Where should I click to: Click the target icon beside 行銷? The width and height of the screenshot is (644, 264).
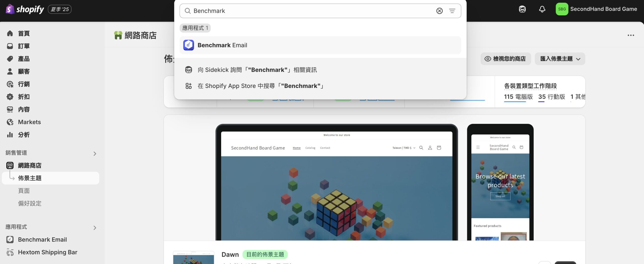pos(10,84)
